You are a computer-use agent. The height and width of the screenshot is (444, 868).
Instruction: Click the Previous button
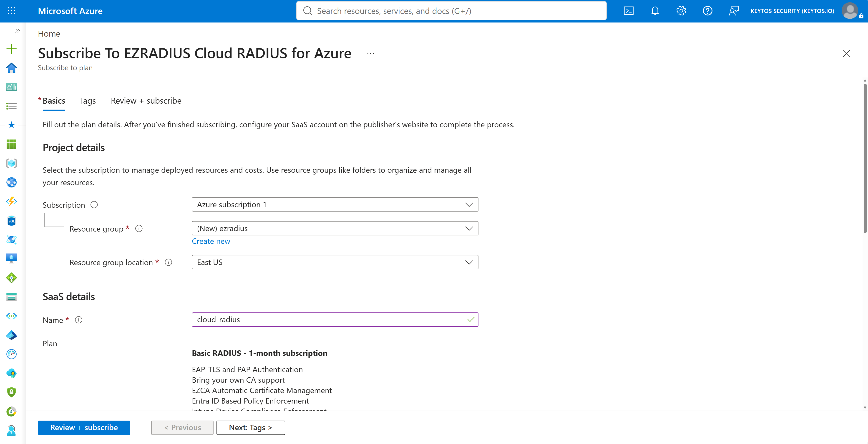tap(182, 427)
